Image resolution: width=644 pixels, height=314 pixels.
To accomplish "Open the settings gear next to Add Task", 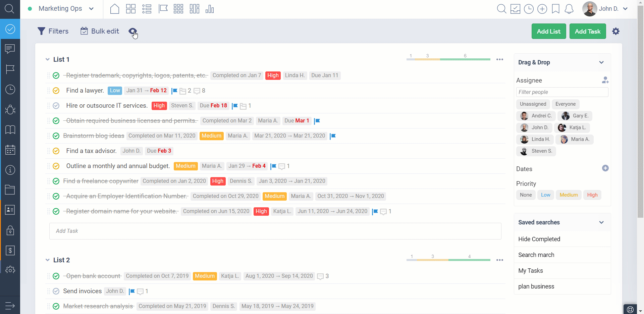I will coord(616,31).
